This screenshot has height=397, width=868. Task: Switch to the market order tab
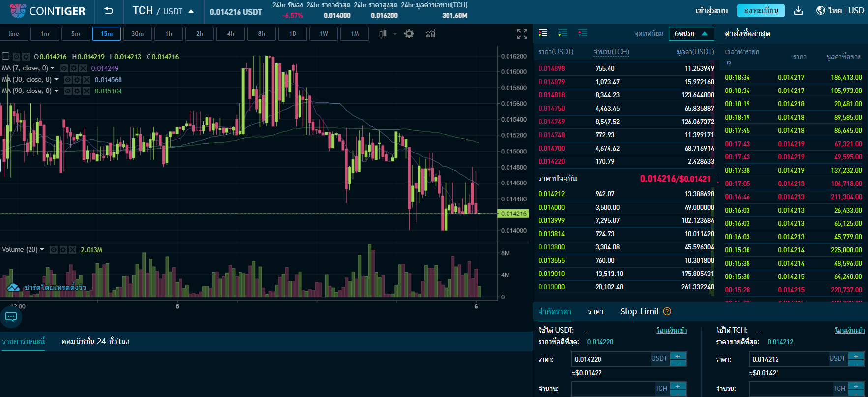[596, 311]
